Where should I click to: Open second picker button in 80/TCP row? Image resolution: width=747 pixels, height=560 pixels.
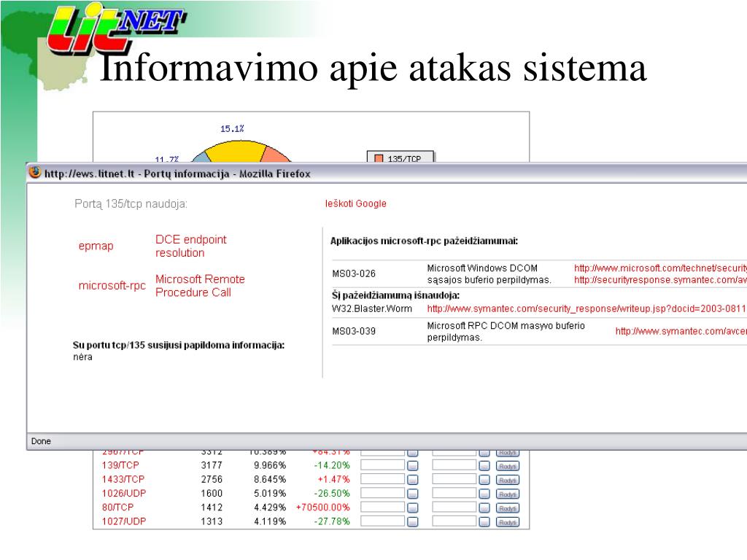484,508
